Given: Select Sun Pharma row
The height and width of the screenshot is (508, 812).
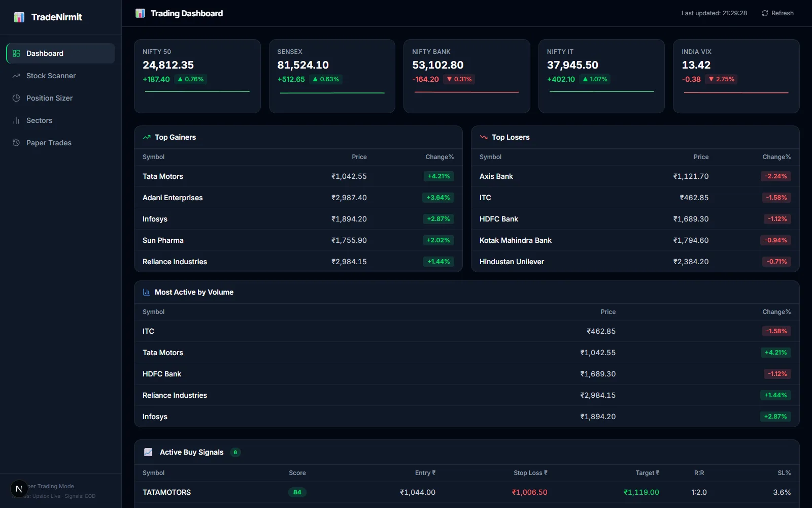Looking at the screenshot, I should (298, 240).
